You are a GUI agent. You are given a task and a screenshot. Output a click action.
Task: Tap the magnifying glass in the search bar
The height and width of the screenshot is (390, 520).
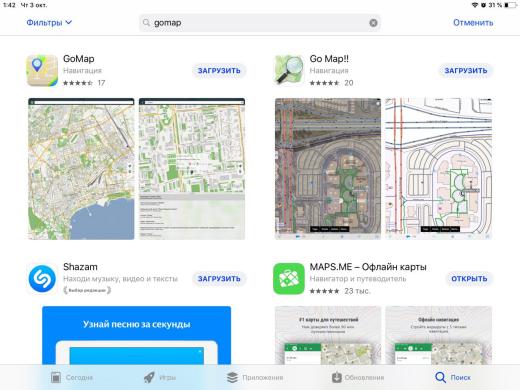[146, 23]
